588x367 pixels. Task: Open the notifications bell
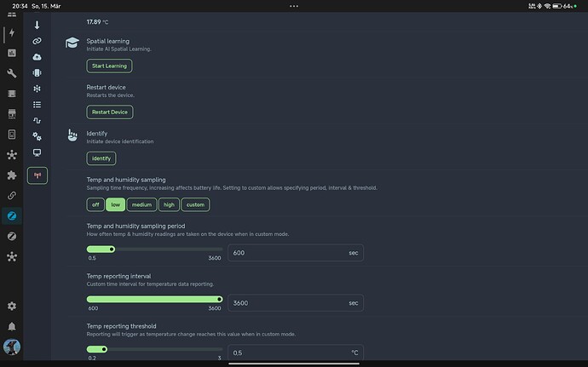pos(12,326)
